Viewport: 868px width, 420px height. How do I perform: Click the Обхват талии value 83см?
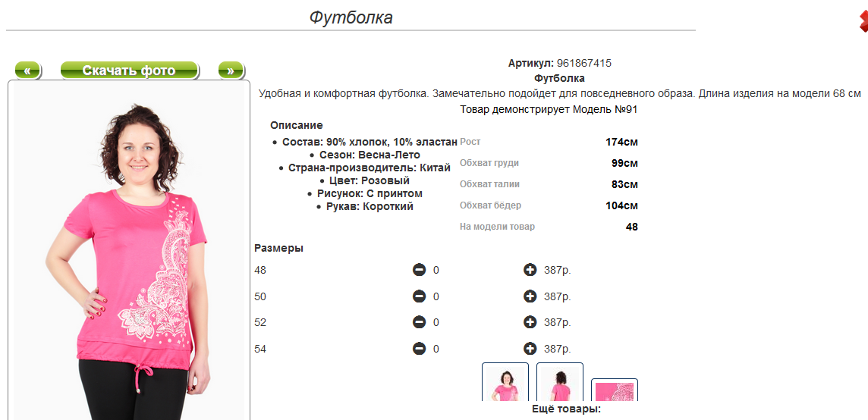(624, 184)
